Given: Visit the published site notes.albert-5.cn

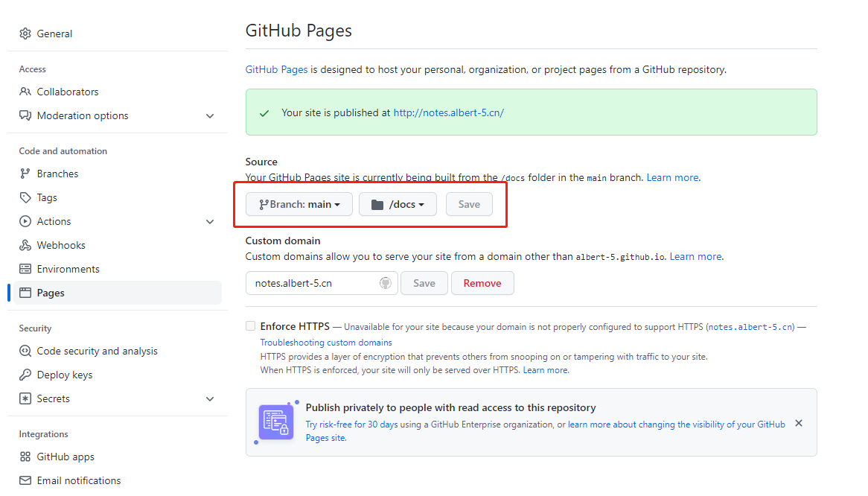Looking at the screenshot, I should (x=448, y=112).
